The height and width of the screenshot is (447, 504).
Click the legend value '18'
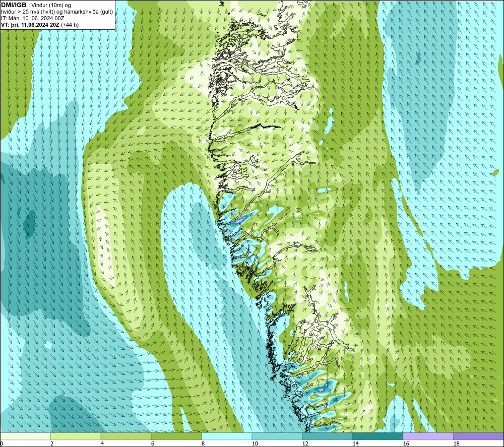tap(456, 444)
